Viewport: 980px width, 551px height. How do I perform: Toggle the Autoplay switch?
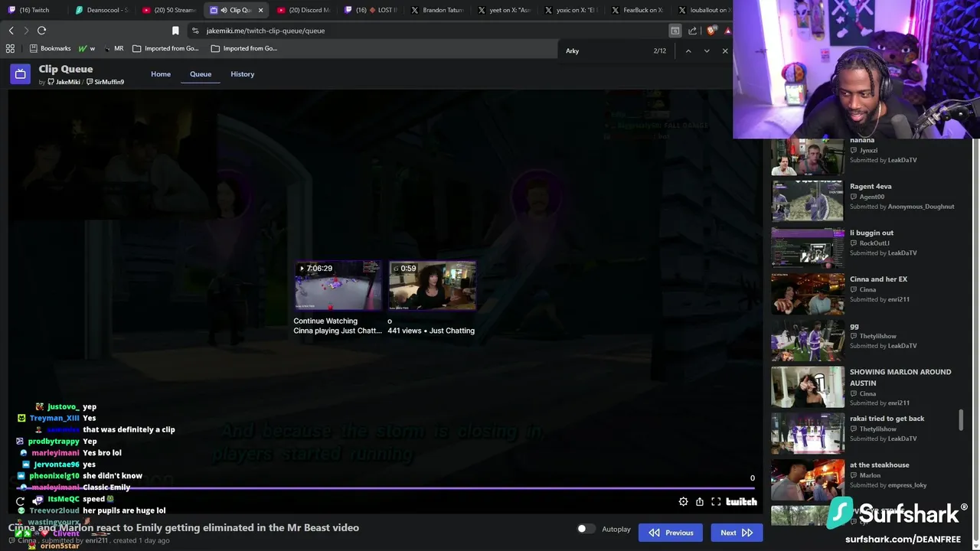[586, 529]
